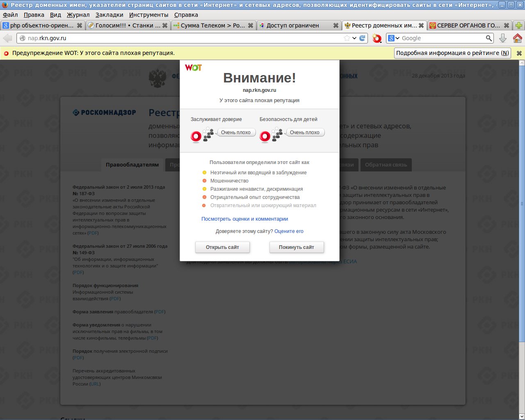Open the Справка menu
This screenshot has height=420, width=525.
pyautogui.click(x=186, y=15)
